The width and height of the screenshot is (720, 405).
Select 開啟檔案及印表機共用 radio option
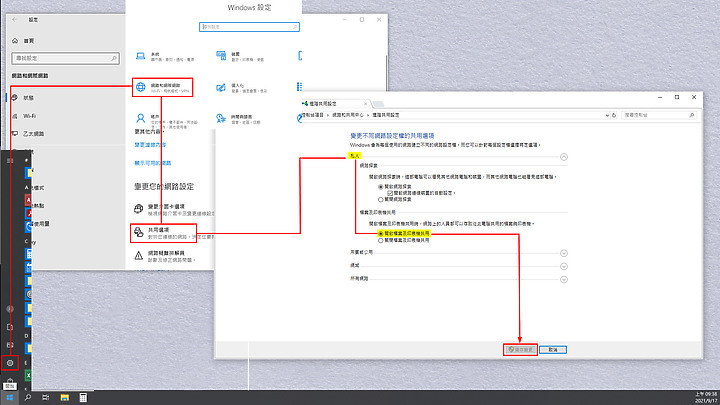[x=380, y=234]
